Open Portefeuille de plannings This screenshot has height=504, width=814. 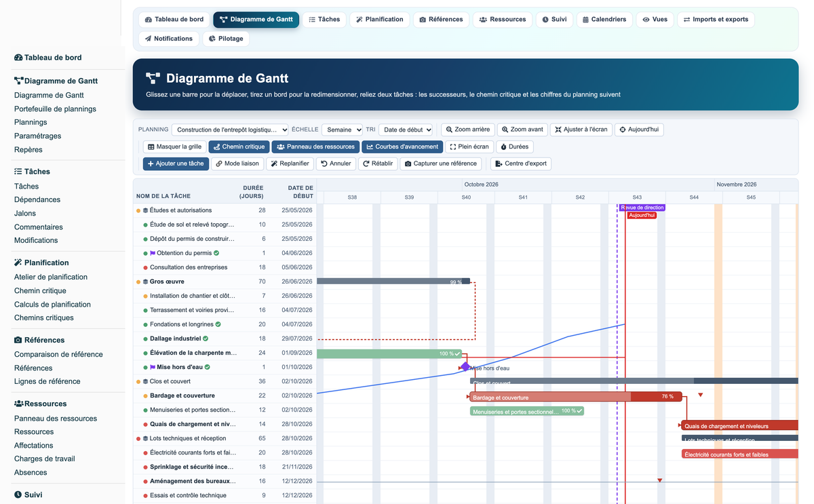55,109
